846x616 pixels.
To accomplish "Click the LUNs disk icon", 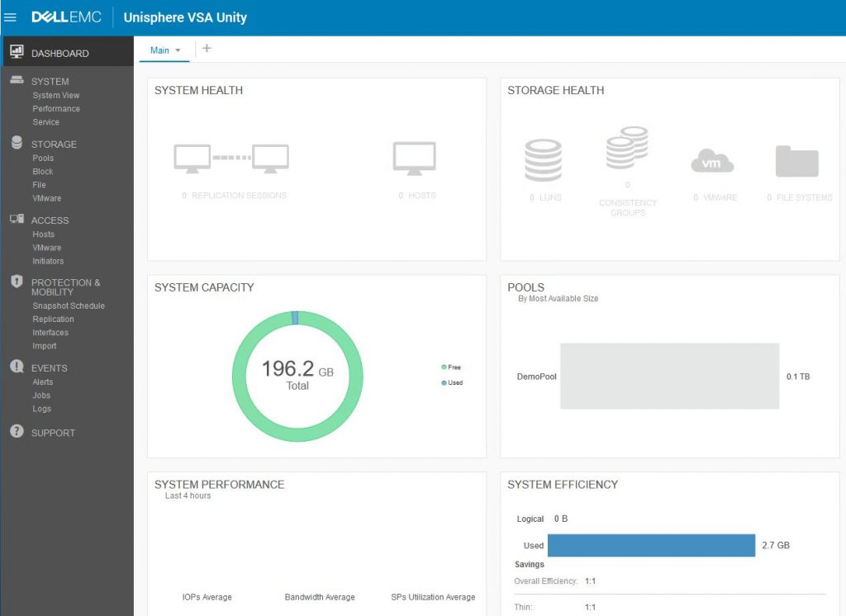I will click(544, 160).
